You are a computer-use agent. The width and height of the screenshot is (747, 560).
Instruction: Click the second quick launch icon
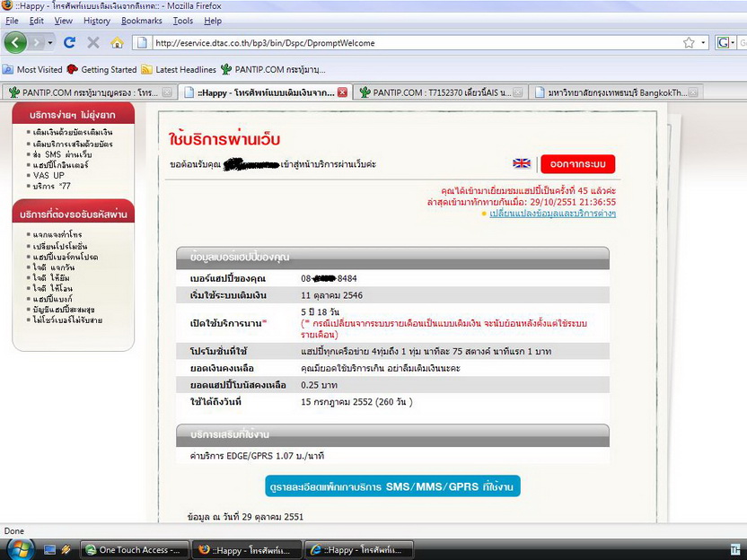tap(66, 550)
